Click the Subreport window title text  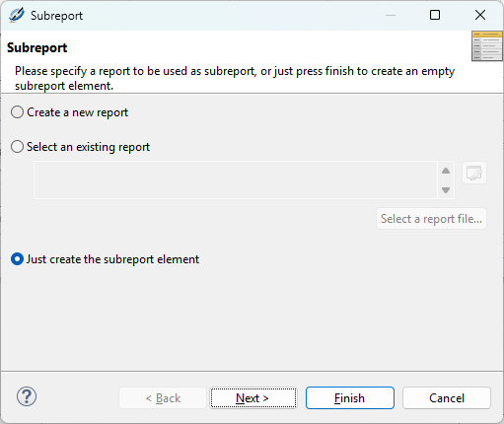coord(56,16)
